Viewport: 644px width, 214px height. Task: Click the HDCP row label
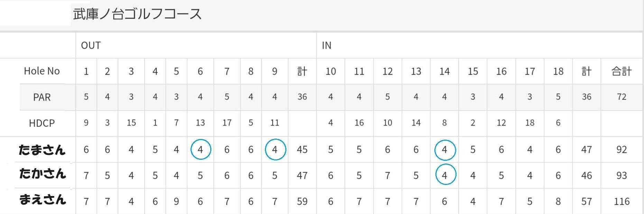42,123
